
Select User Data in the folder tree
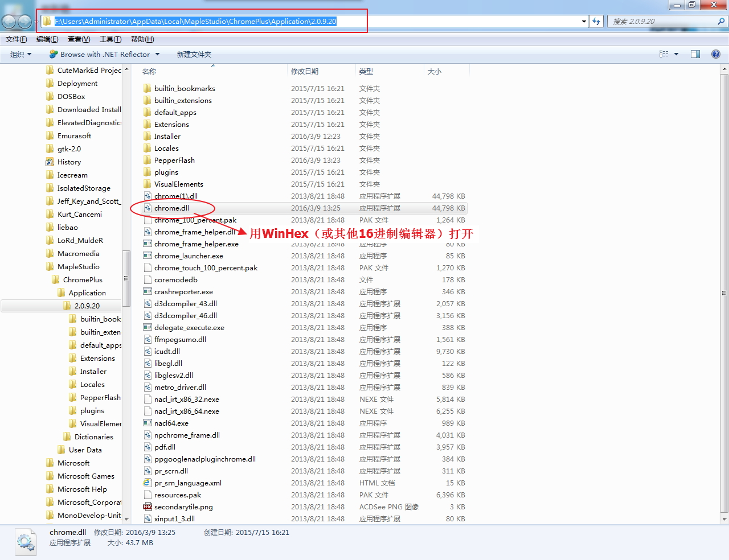[x=85, y=450]
